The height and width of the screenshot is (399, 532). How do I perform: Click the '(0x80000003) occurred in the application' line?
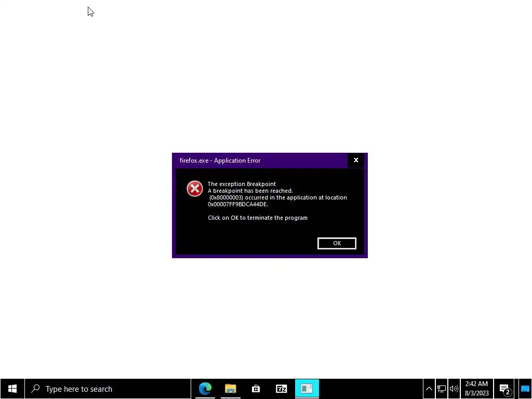coord(278,197)
